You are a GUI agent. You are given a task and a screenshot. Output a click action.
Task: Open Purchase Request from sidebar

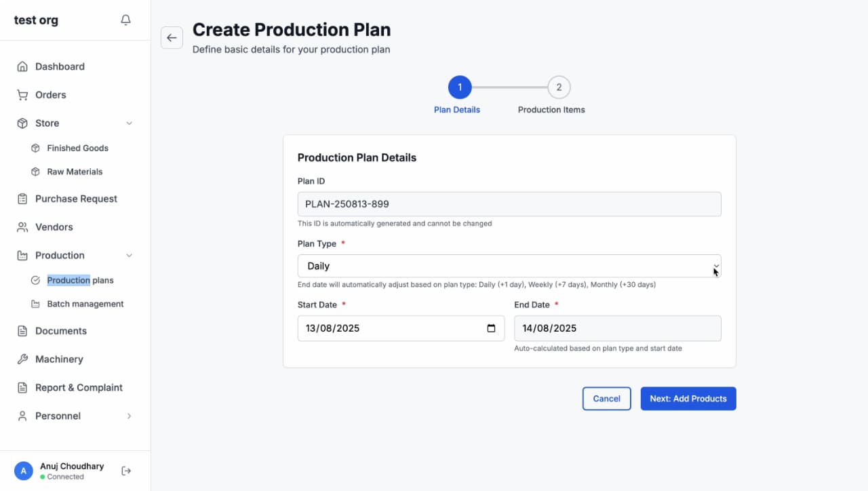pyautogui.click(x=76, y=199)
